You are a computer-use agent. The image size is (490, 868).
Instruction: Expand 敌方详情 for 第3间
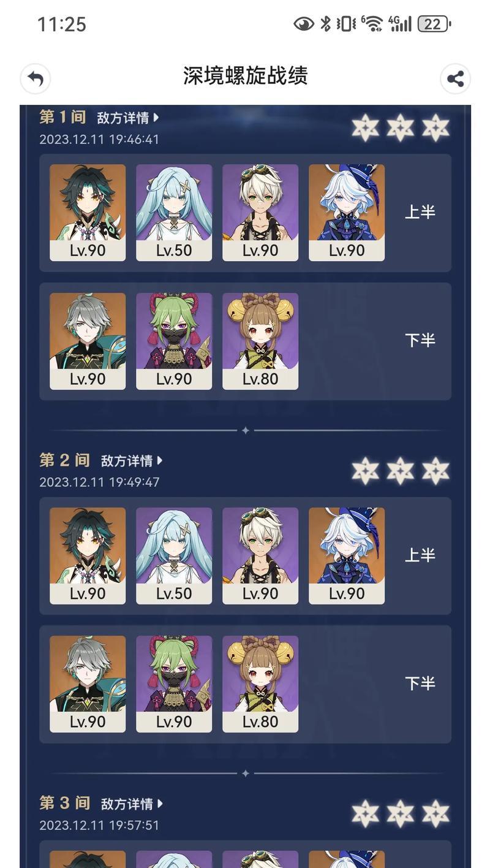coord(132,803)
